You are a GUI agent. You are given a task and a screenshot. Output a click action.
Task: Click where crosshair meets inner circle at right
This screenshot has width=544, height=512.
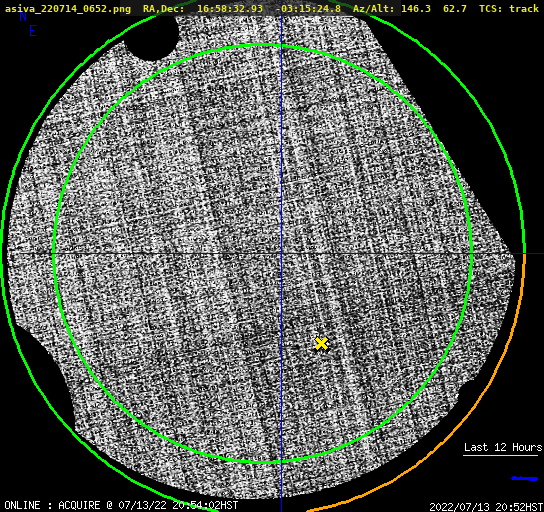[x=471, y=254]
